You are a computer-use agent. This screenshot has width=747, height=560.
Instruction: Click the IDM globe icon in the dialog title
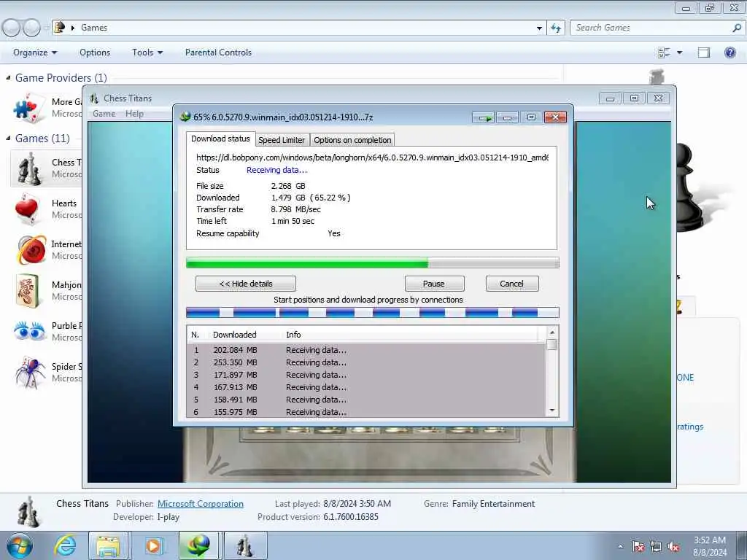point(185,117)
